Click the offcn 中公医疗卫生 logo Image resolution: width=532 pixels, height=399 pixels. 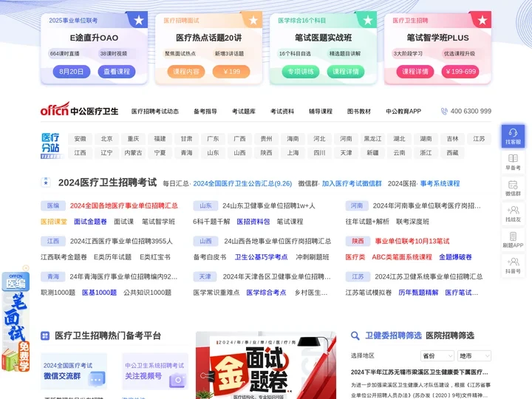pyautogui.click(x=79, y=109)
